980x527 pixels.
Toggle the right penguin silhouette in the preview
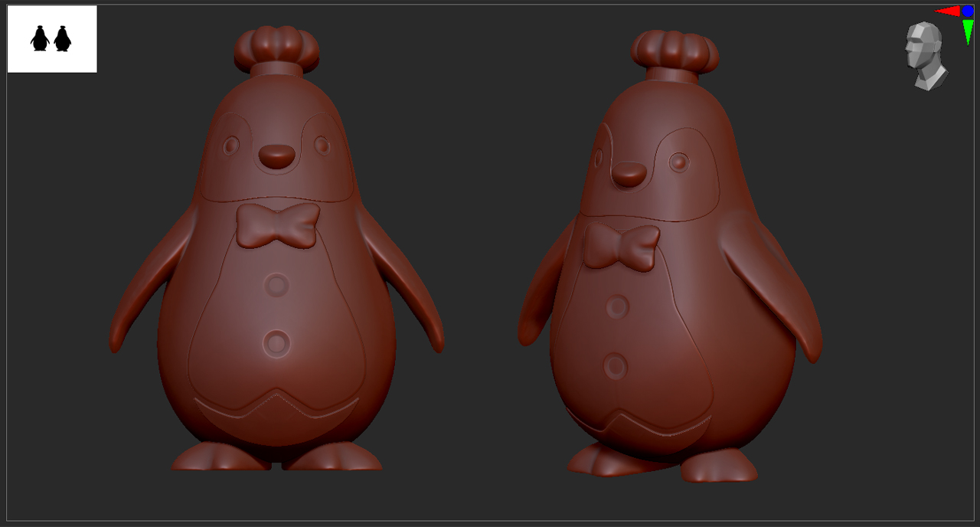(61, 38)
